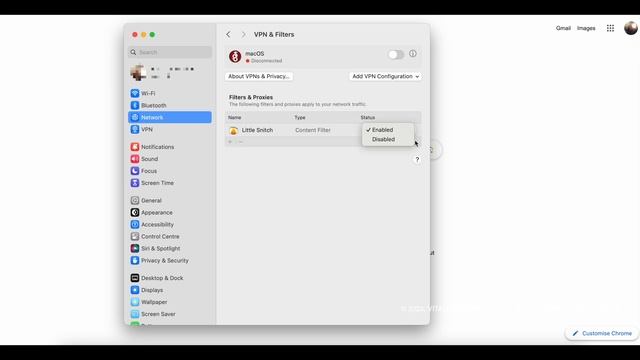This screenshot has width=640, height=360.
Task: Open Bluetooth settings in sidebar
Action: click(170, 105)
